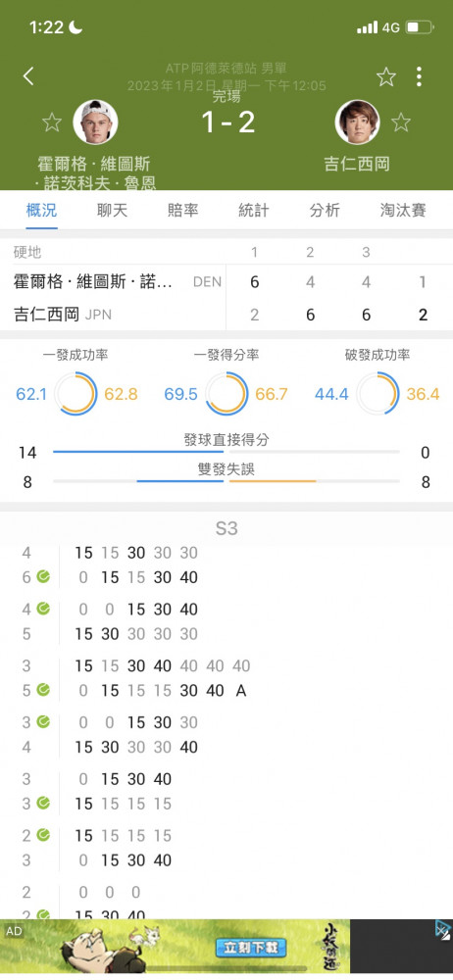Open 霍爾格 player avatar photo
The height and width of the screenshot is (980, 453).
pos(95,122)
